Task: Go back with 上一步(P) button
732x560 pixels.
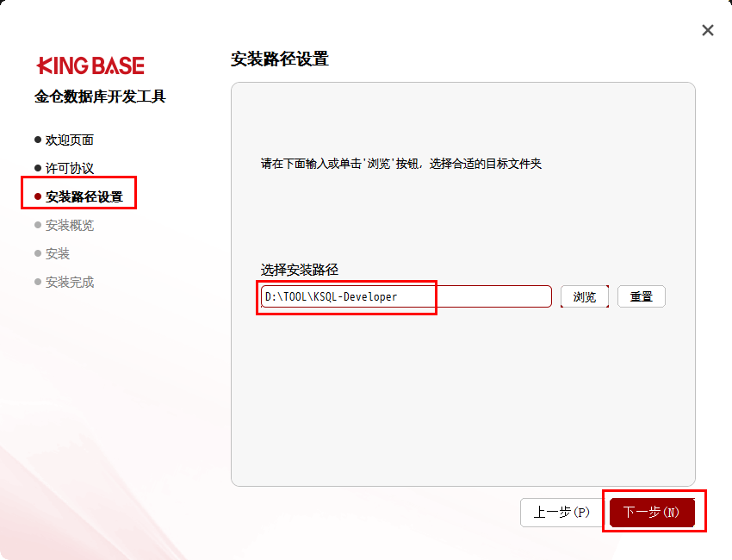Action: pos(561,513)
